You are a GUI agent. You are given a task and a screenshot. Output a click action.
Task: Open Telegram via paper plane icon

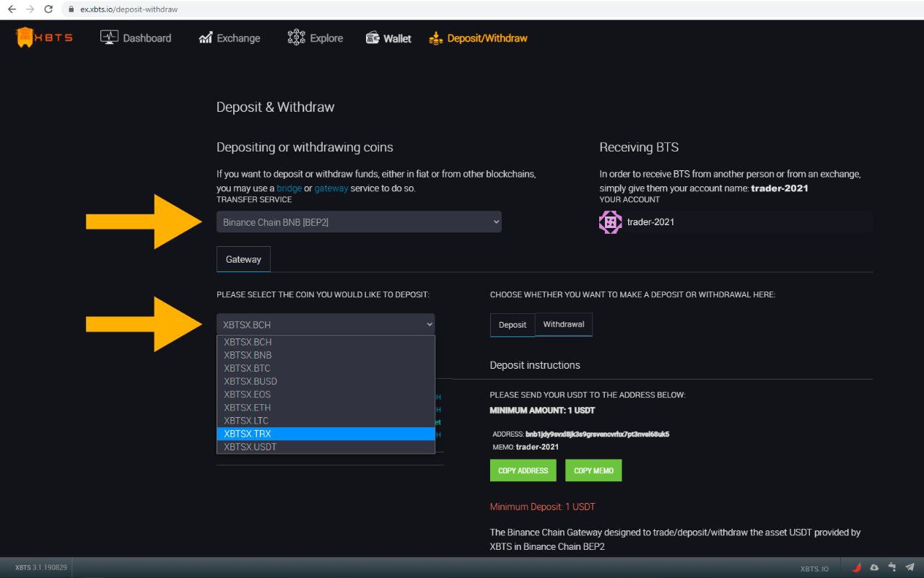[x=910, y=568]
